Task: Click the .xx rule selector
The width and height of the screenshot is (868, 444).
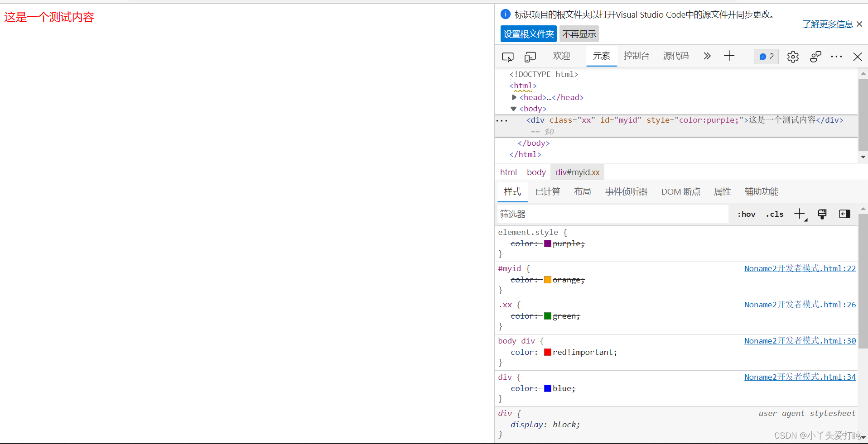Action: pos(505,305)
